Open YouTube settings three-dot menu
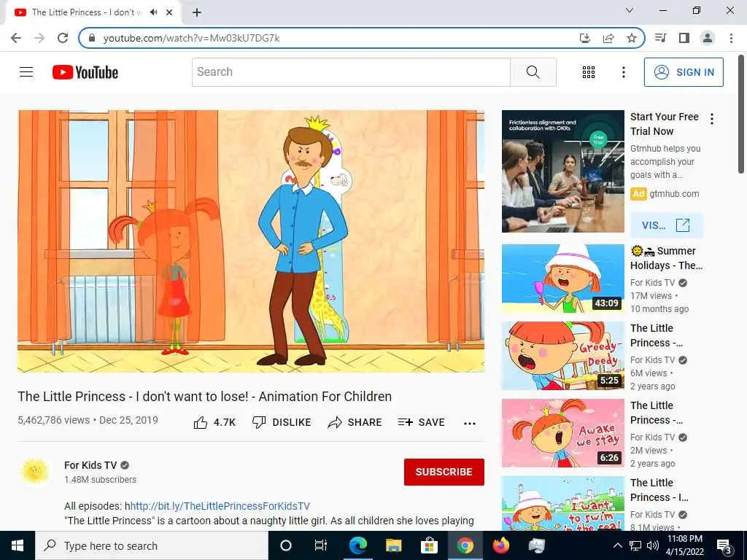The image size is (747, 560). pyautogui.click(x=623, y=72)
